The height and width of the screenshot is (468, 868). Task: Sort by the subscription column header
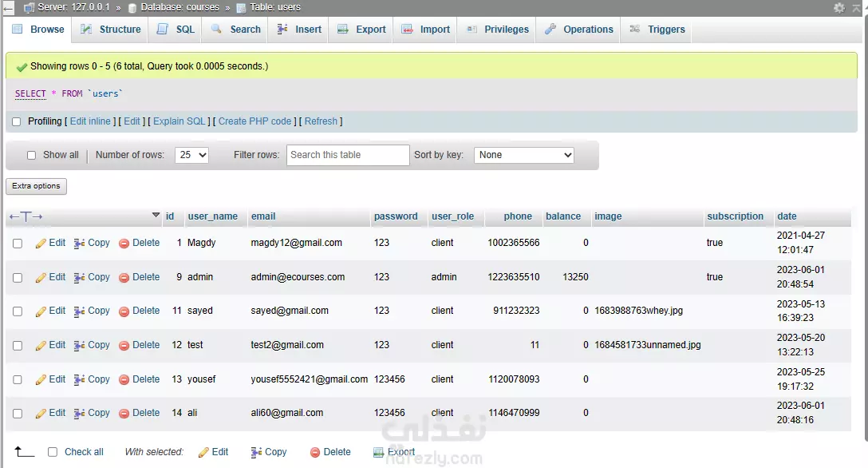point(735,216)
